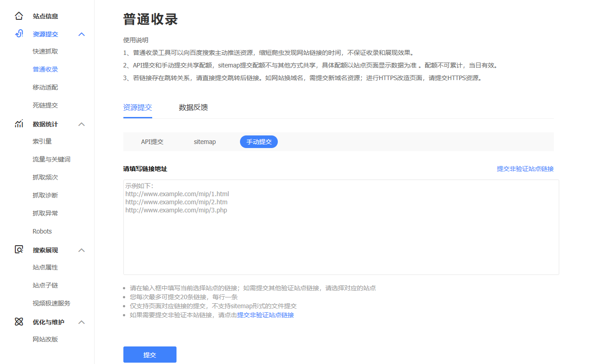Viewport: 602px width, 364px height.
Task: Click the 数据统计 chart icon
Action: 19,124
